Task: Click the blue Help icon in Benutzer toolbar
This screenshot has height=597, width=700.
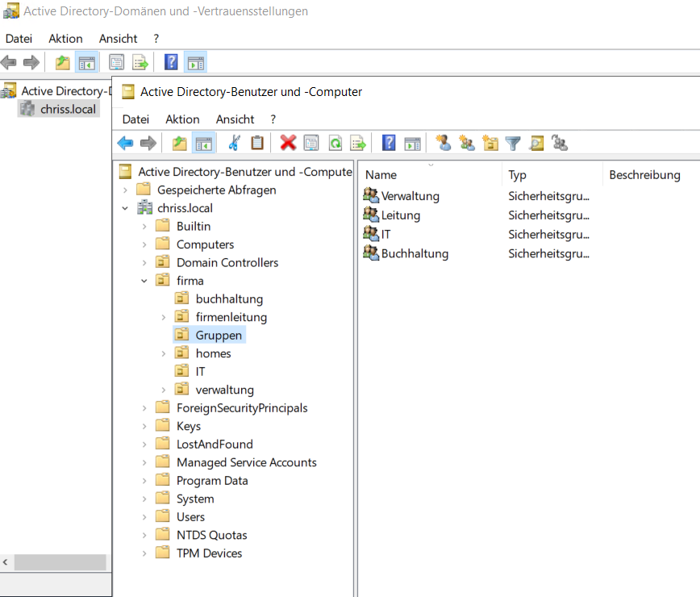Action: pos(389,144)
